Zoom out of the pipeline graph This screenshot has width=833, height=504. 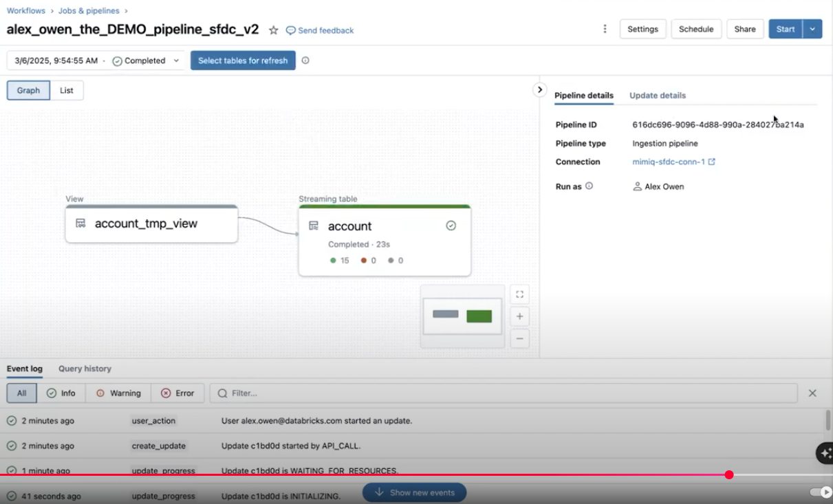click(x=519, y=338)
